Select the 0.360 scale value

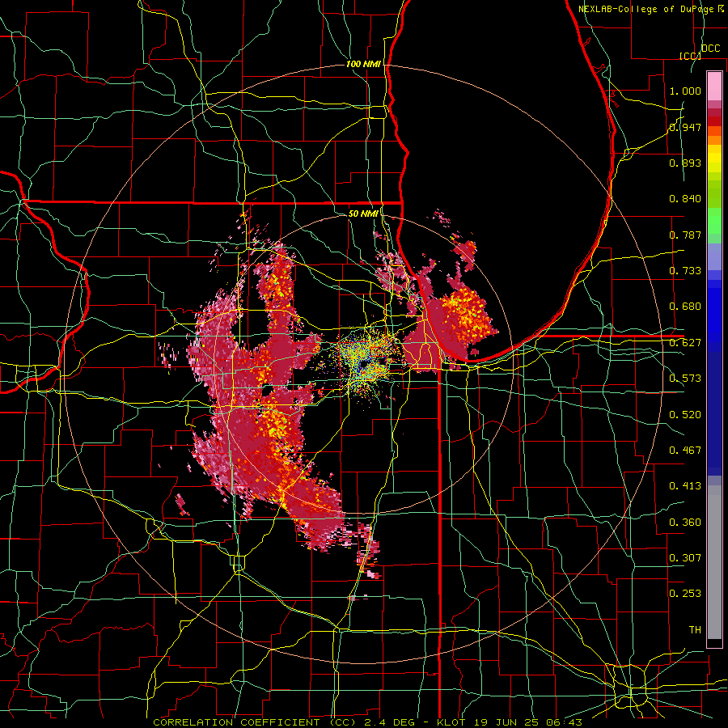pyautogui.click(x=685, y=523)
